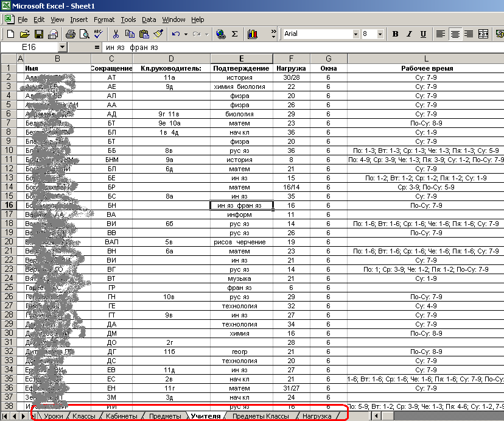Toggle Italic formatting
This screenshot has width=504, height=421.
[x=410, y=34]
